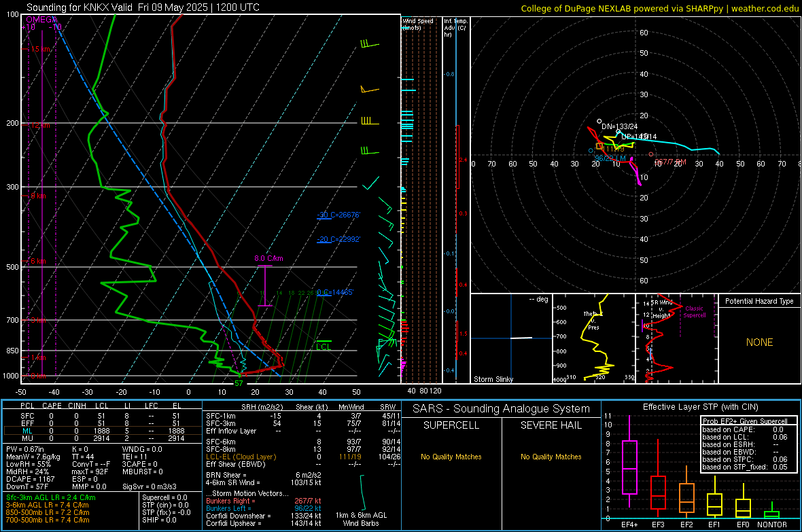Select the highlighted ML parcel row

pos(102,431)
